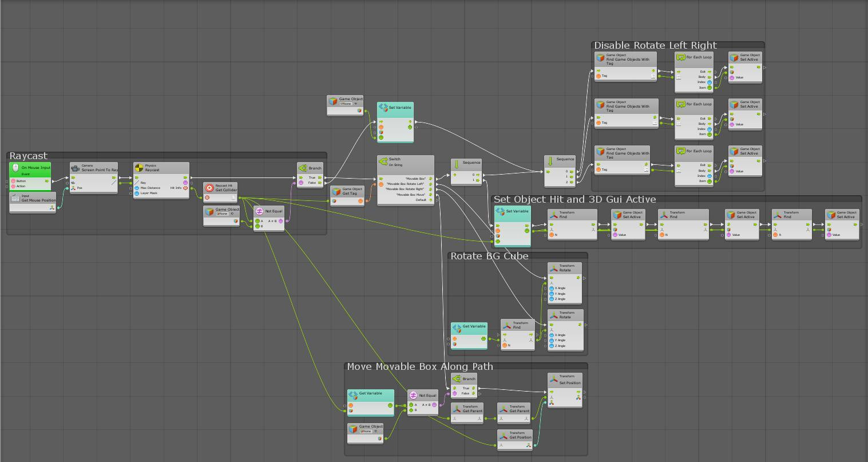Click the Physics Raycast node icon
The height and width of the screenshot is (462, 868).
coord(138,168)
